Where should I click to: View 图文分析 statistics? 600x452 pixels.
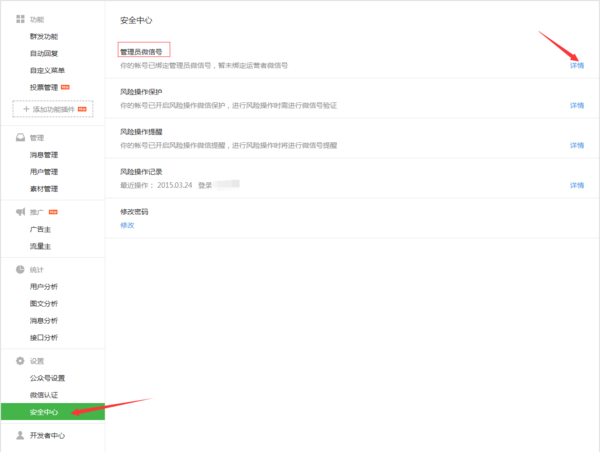(44, 304)
